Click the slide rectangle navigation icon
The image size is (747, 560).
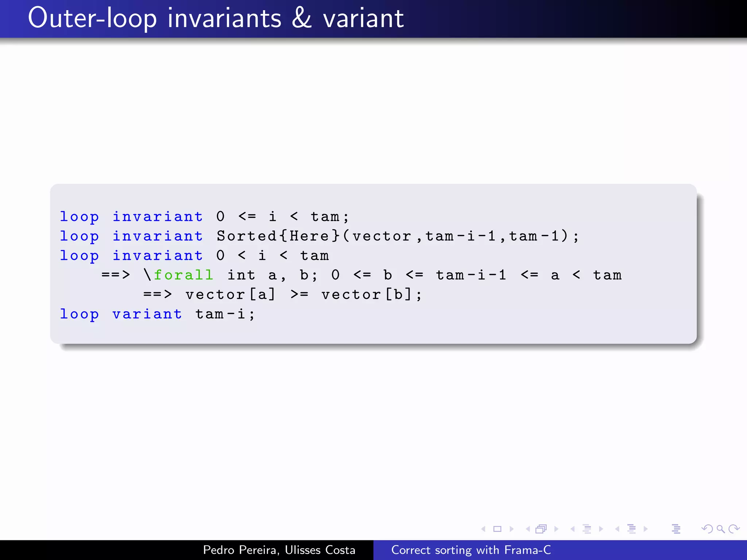tap(497, 529)
